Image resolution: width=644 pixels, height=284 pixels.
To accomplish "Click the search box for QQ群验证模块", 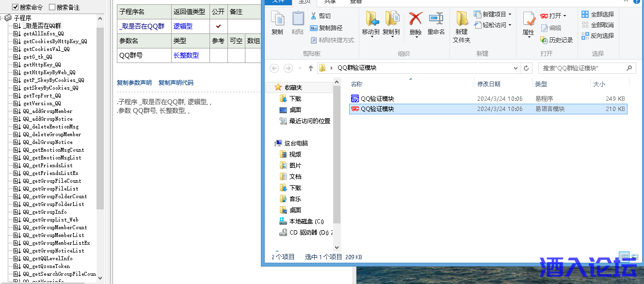I will (582, 68).
